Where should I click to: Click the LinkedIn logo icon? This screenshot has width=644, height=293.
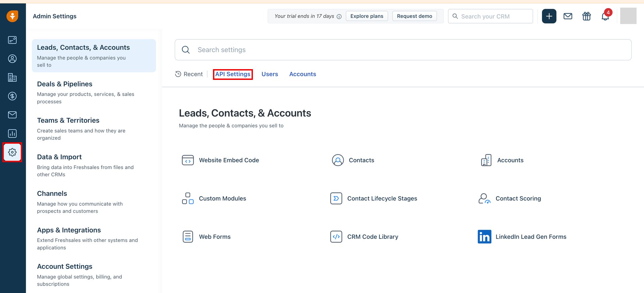[x=484, y=237]
